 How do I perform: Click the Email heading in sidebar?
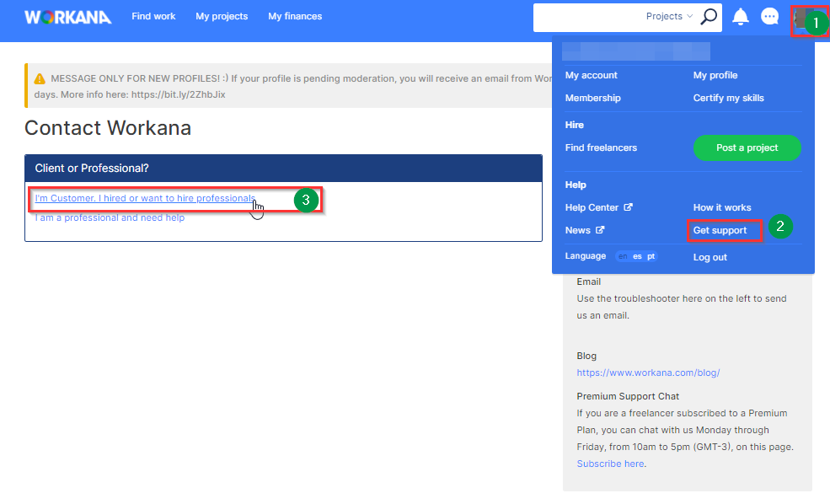pos(589,281)
